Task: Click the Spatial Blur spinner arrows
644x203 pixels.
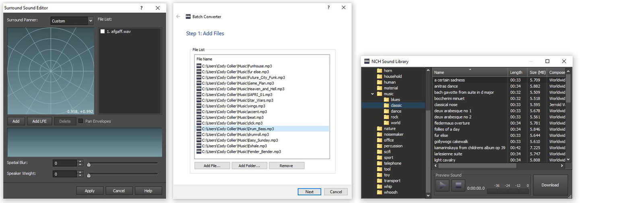Action: click(80, 163)
